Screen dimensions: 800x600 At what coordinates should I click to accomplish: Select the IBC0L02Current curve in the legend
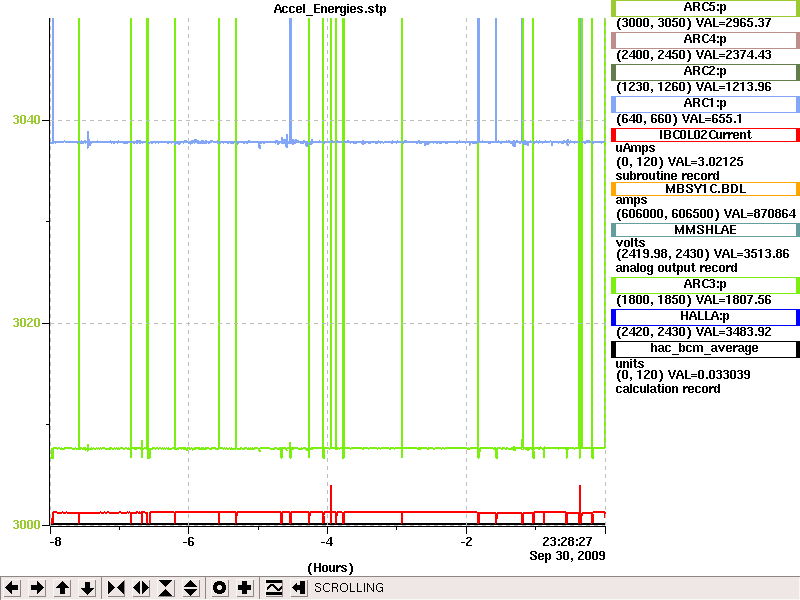coord(705,135)
